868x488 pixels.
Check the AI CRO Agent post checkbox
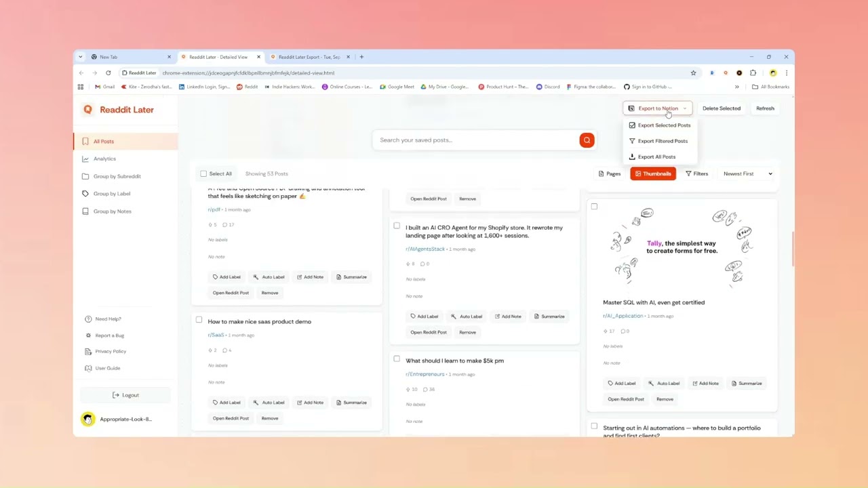(397, 226)
